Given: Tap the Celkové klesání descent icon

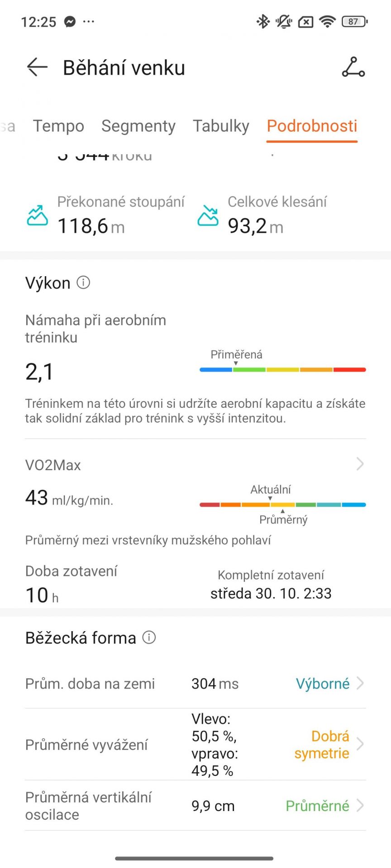Looking at the screenshot, I should tap(208, 215).
